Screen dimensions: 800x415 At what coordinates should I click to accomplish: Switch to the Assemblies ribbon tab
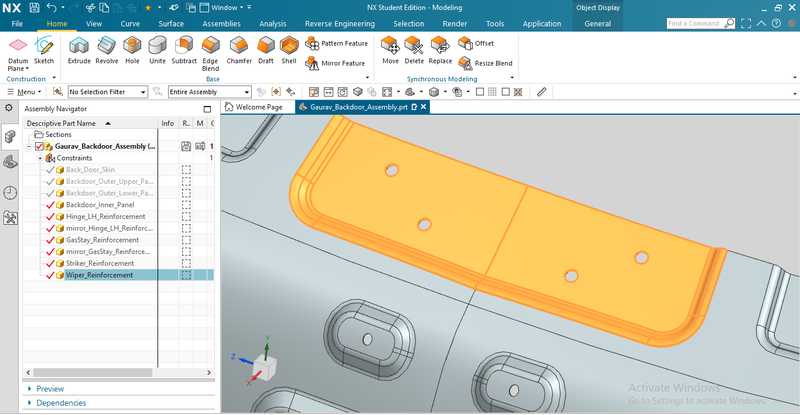coord(223,22)
